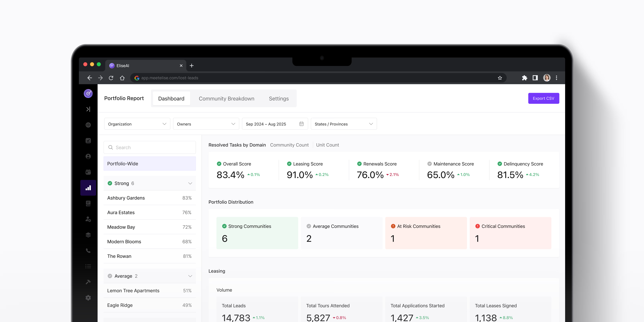
Task: Select Unit Count view
Action: [328, 145]
